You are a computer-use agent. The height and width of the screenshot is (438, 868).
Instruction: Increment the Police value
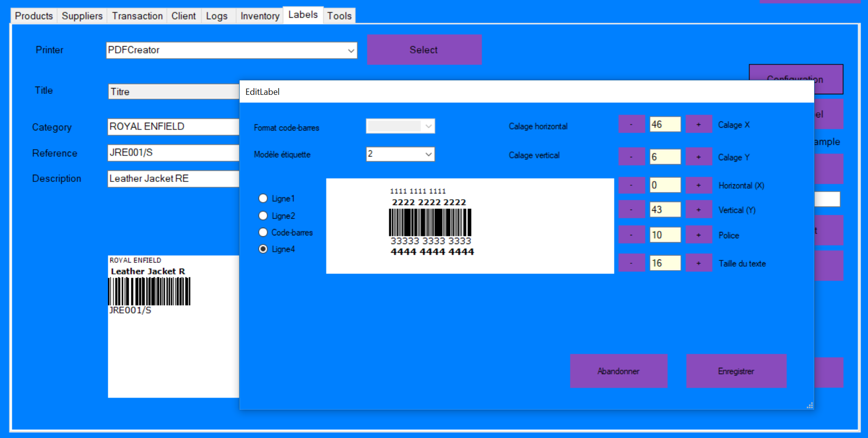pos(698,234)
